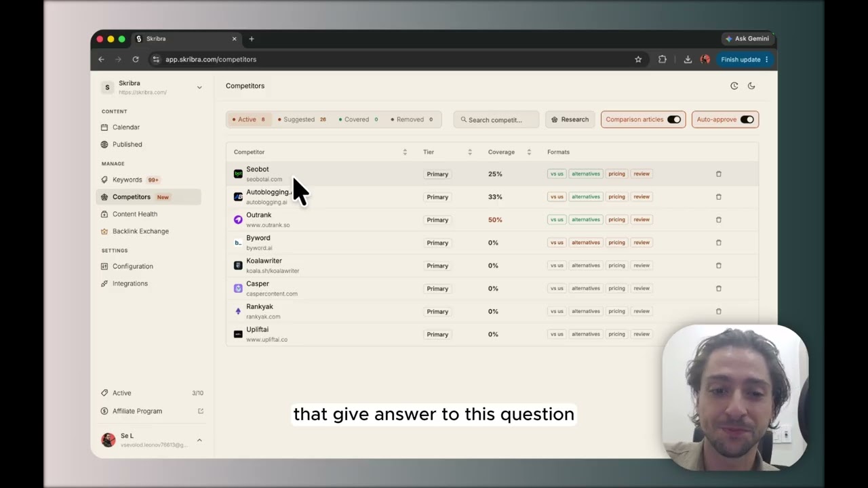The height and width of the screenshot is (488, 868).
Task: Expand the user account menu chevron
Action: pyautogui.click(x=199, y=441)
